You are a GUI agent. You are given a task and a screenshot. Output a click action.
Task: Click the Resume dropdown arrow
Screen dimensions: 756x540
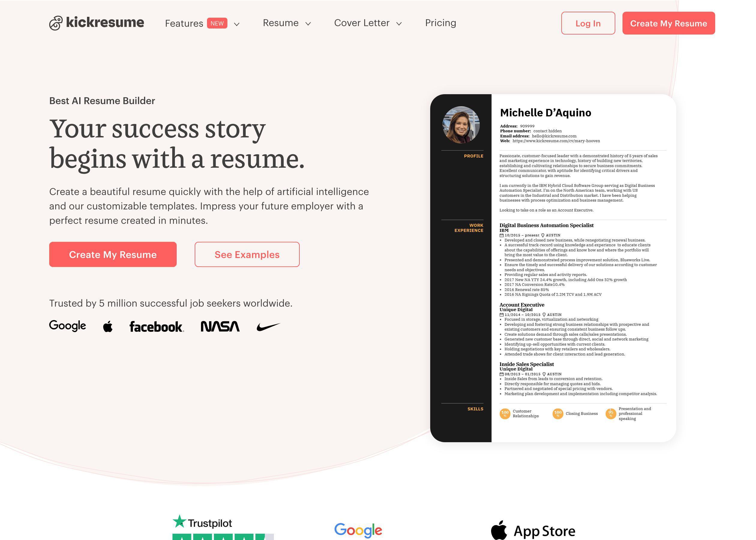tap(308, 23)
